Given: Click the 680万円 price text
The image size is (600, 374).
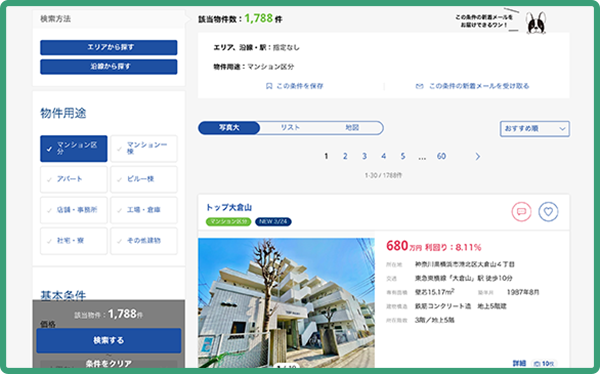Looking at the screenshot, I should click(x=404, y=246).
